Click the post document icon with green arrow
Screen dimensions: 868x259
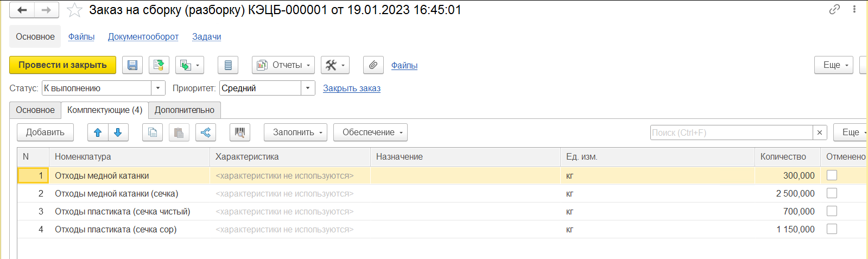pyautogui.click(x=159, y=65)
